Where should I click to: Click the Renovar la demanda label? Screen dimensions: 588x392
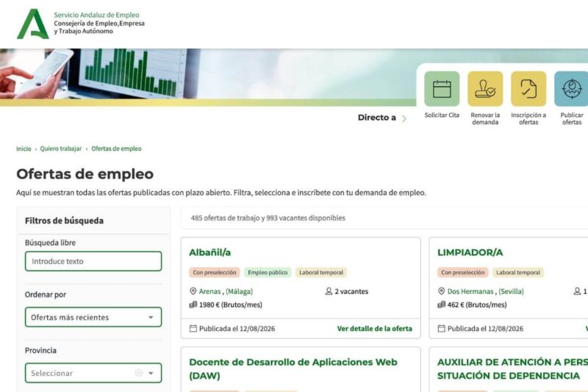[x=485, y=118]
